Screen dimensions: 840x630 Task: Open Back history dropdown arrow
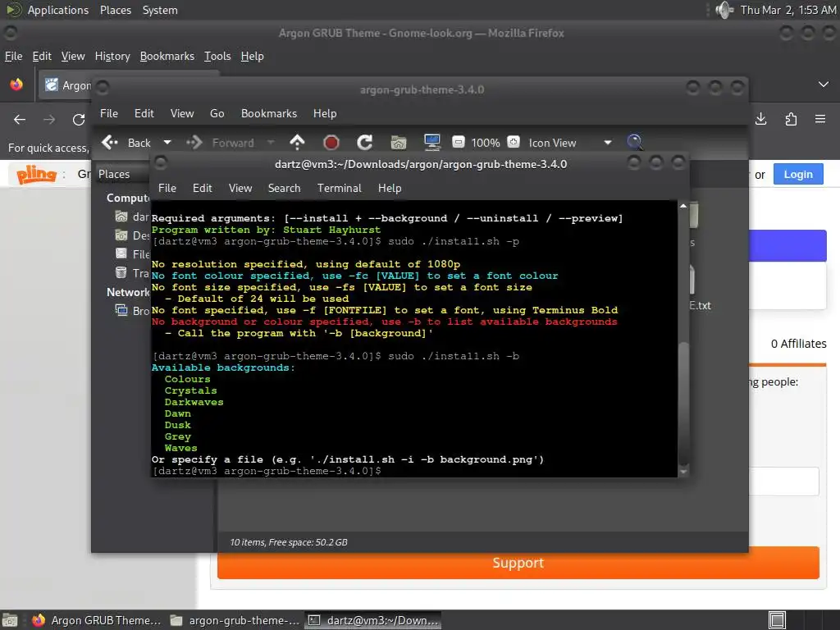coord(167,143)
